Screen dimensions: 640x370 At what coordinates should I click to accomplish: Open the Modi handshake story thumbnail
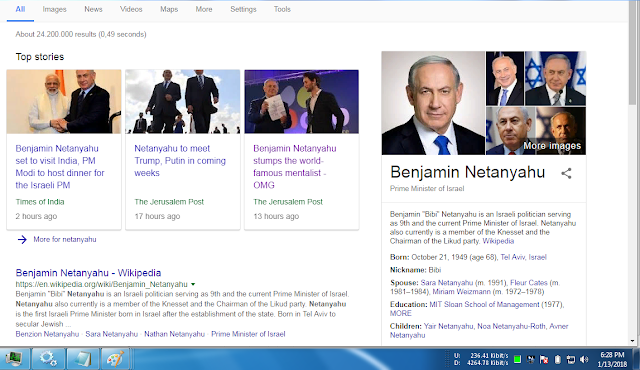click(64, 102)
